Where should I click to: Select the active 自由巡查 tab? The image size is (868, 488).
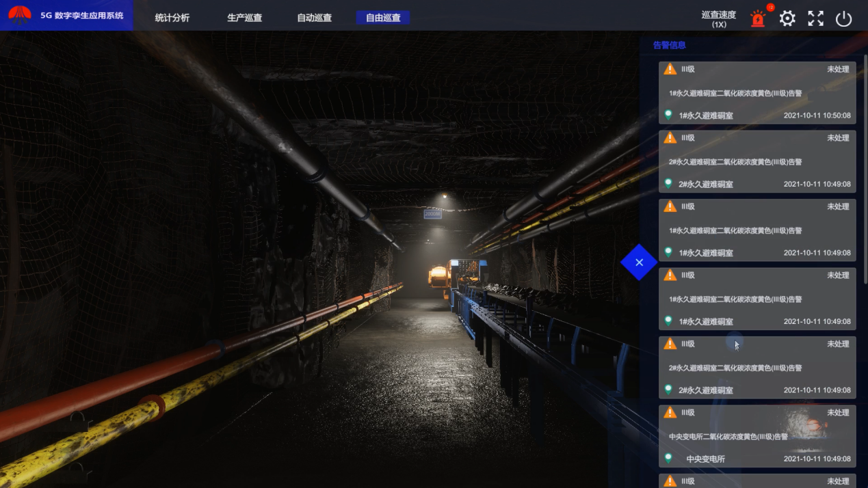pyautogui.click(x=383, y=18)
